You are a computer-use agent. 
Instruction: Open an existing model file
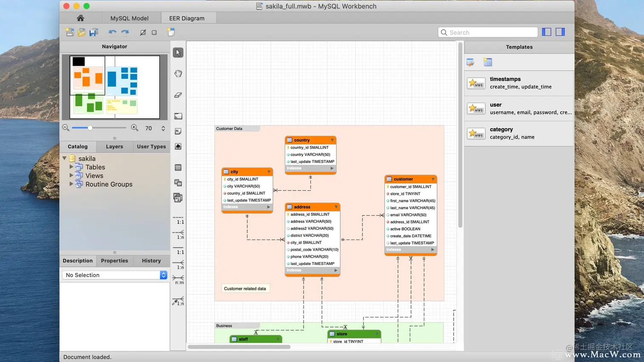[82, 32]
